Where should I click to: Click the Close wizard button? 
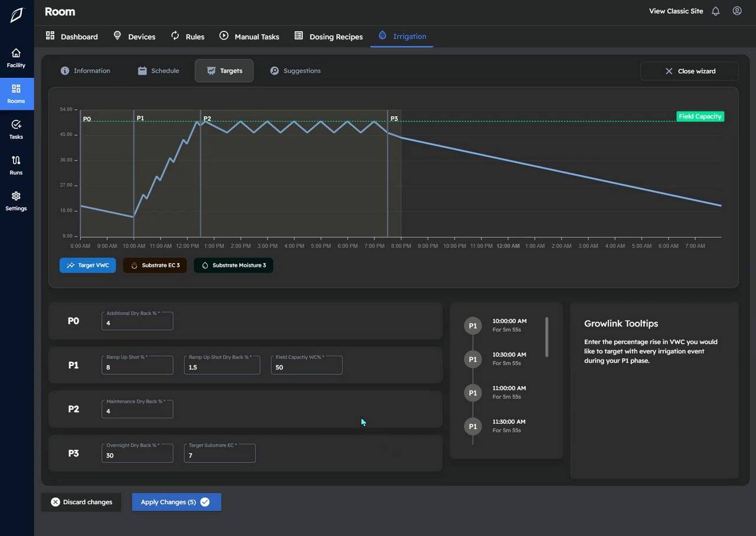(x=689, y=71)
